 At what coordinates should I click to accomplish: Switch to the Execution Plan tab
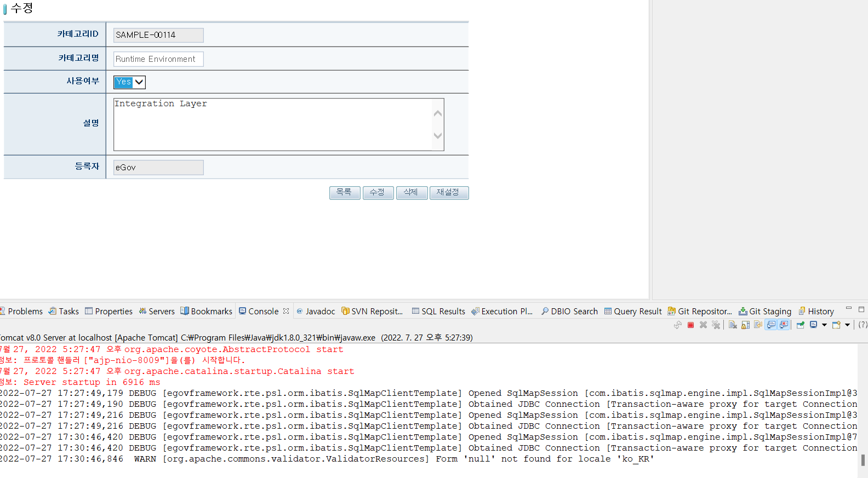click(x=502, y=312)
